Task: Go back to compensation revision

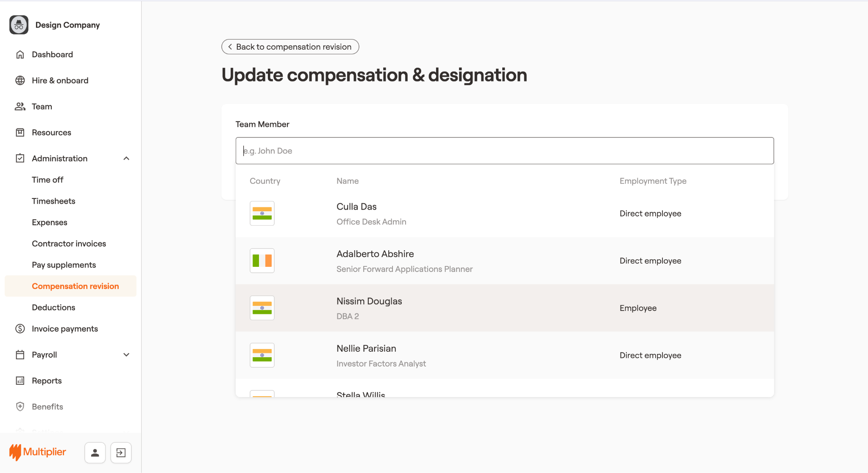Action: click(290, 47)
